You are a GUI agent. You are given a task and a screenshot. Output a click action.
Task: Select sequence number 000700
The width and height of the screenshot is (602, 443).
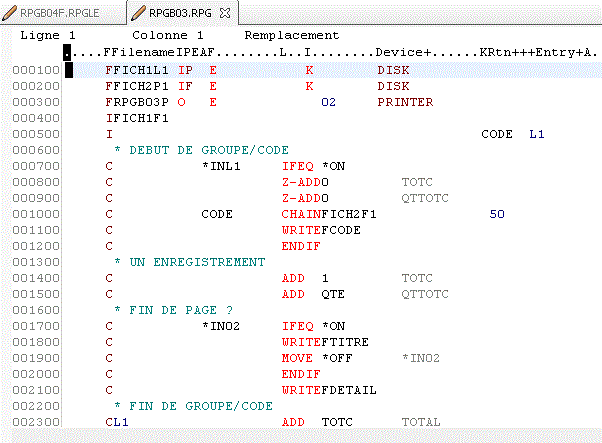(x=36, y=166)
